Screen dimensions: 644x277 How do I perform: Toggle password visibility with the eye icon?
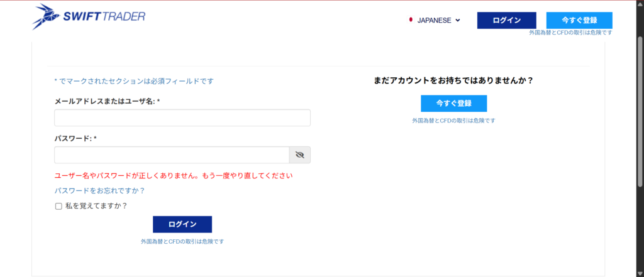click(299, 155)
